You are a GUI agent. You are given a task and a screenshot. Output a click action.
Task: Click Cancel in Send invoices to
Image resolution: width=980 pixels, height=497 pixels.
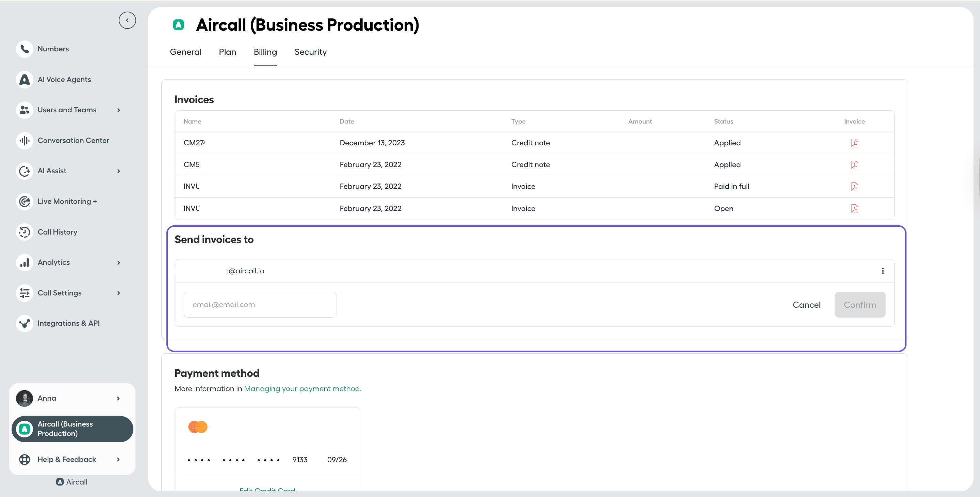pyautogui.click(x=806, y=305)
